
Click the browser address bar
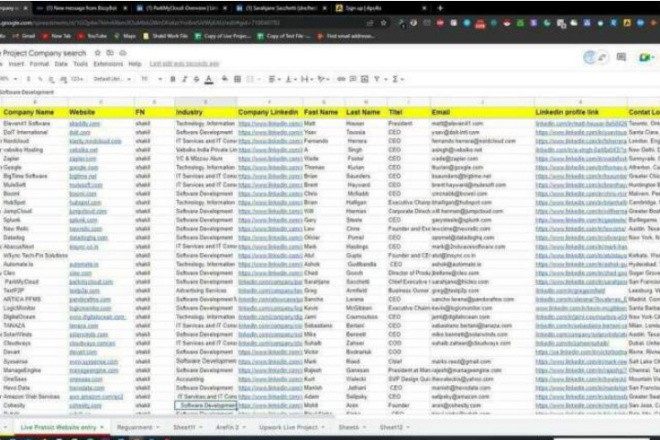181,23
